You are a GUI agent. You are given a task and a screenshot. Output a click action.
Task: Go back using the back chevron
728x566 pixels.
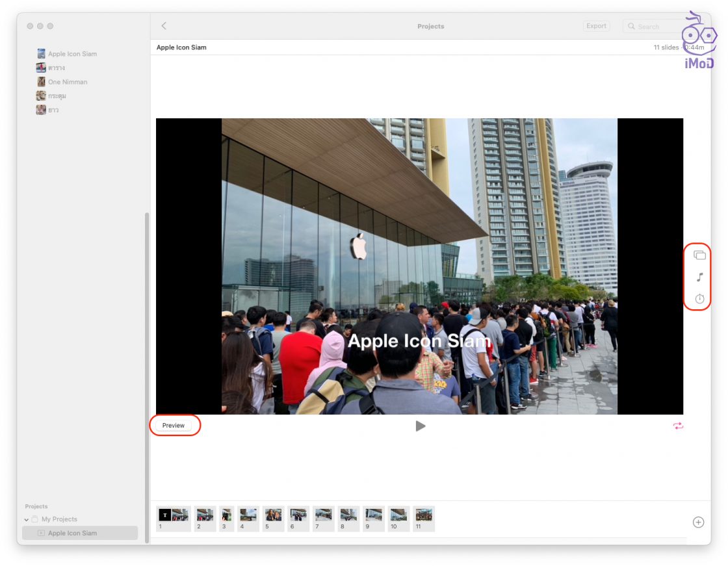coord(163,25)
